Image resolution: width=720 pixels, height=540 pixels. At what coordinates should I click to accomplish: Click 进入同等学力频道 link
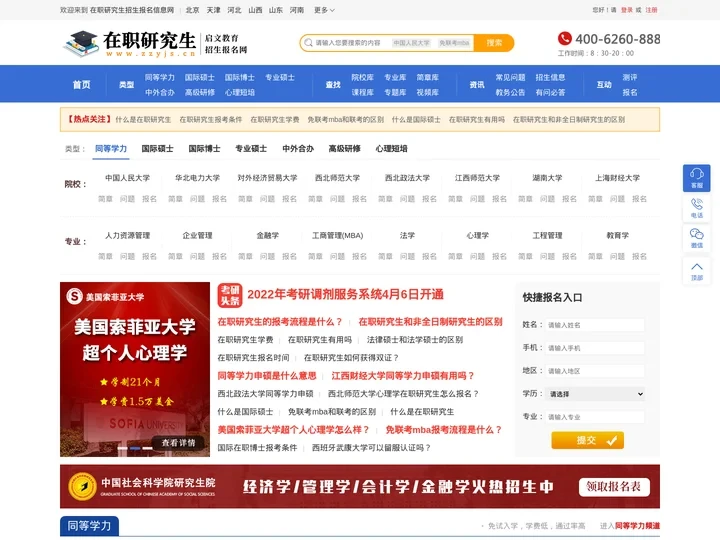click(x=630, y=526)
